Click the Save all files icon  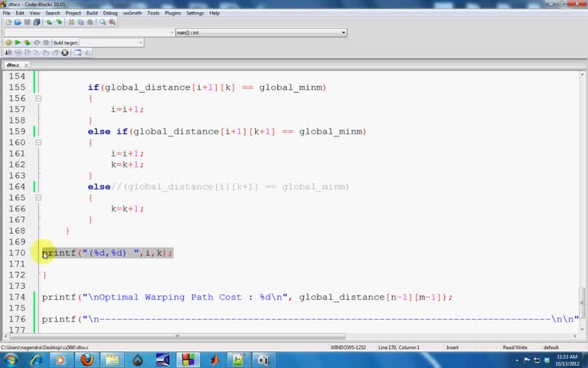click(x=37, y=22)
